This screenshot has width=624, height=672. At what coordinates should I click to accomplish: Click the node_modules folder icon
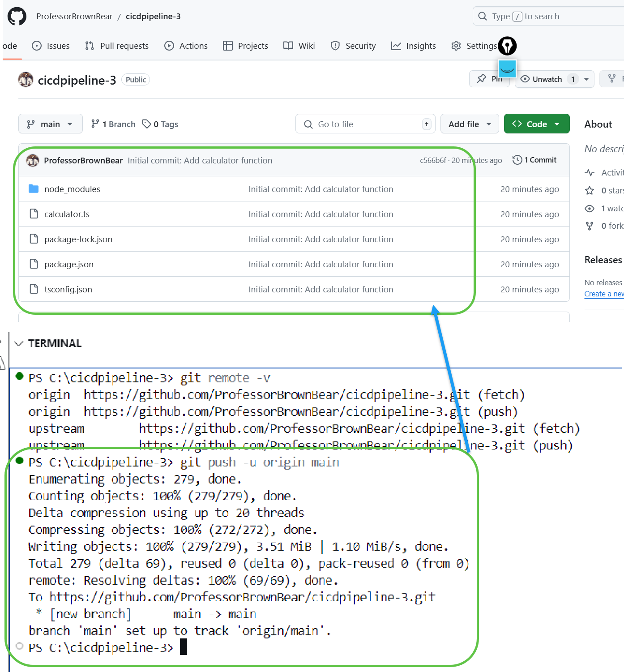34,188
